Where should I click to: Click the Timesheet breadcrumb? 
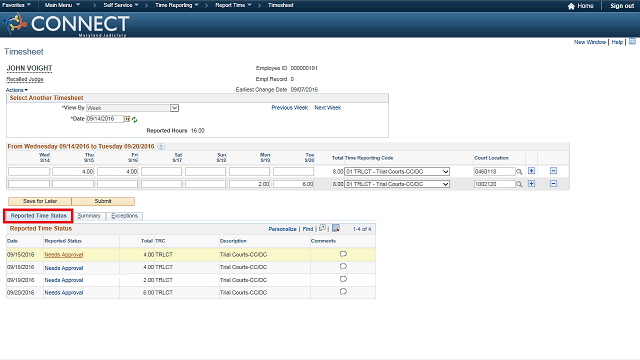pos(280,5)
